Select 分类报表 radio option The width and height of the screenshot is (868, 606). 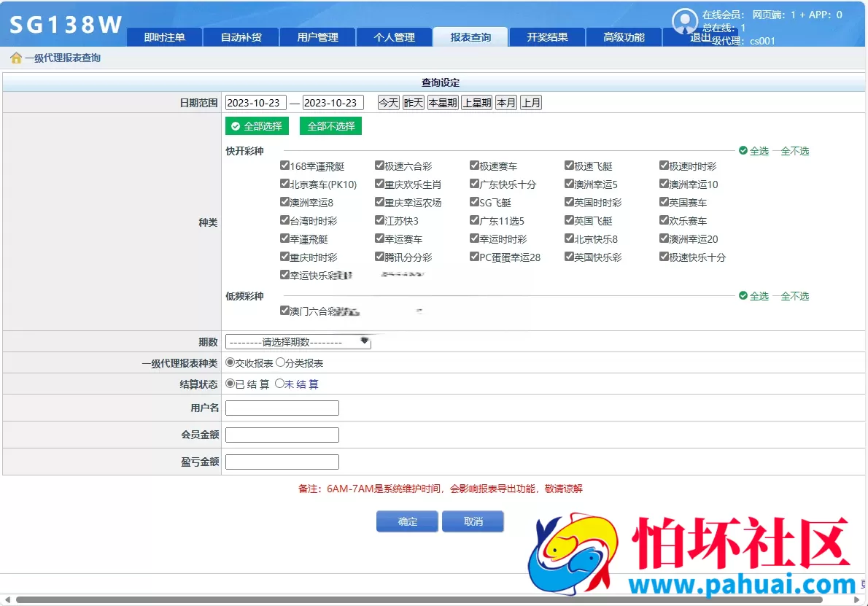click(x=280, y=362)
